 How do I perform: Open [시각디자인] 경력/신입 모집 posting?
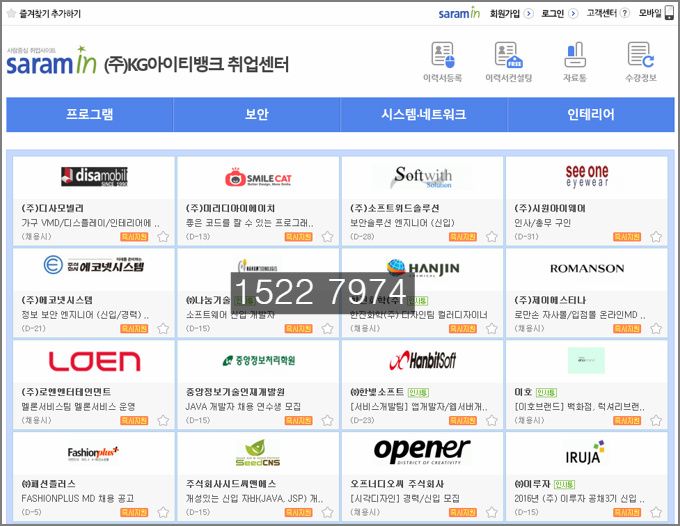click(405, 499)
